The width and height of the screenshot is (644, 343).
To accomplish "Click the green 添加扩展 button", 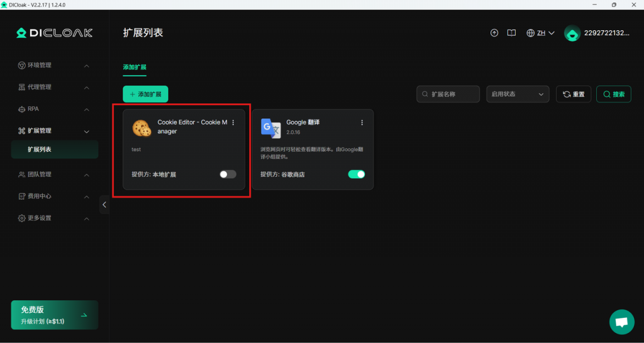I will tap(145, 94).
